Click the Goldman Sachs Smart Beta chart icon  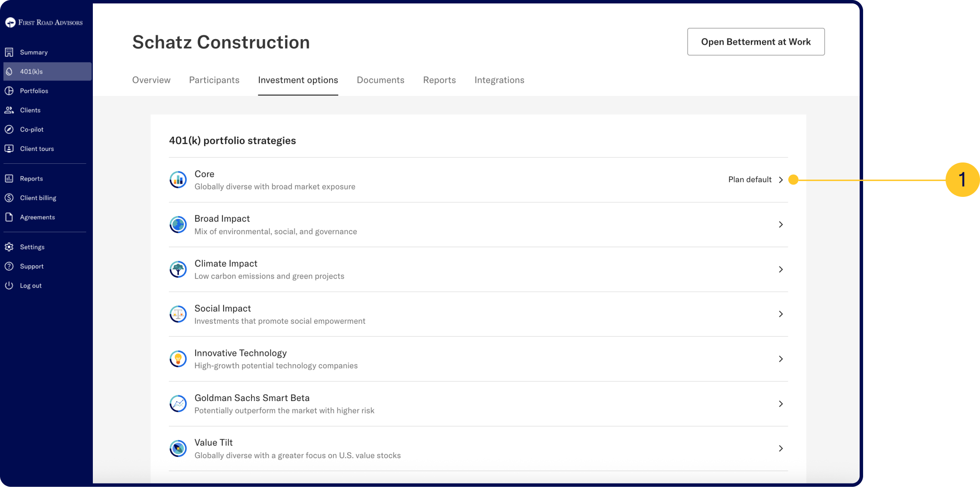coord(178,404)
